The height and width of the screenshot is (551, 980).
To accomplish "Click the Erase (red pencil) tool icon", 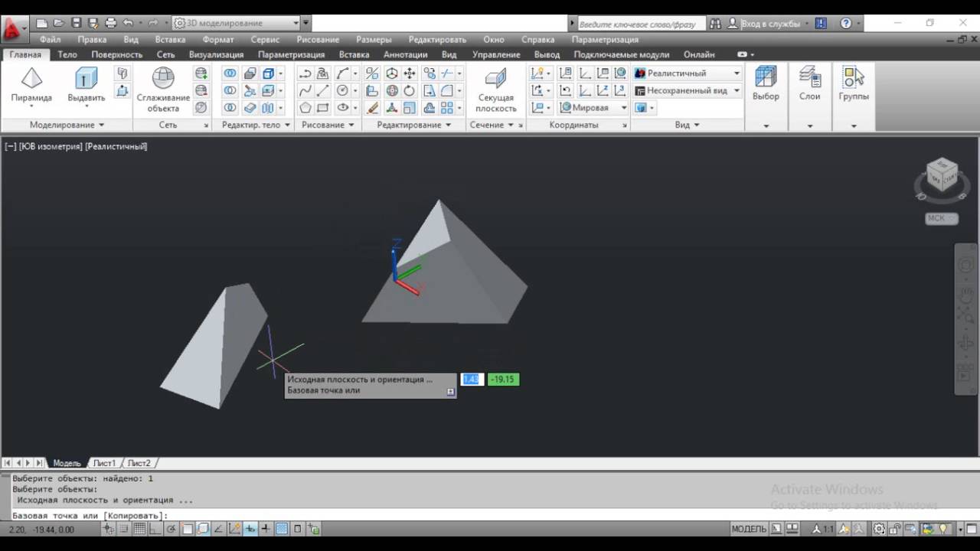I will tap(372, 108).
